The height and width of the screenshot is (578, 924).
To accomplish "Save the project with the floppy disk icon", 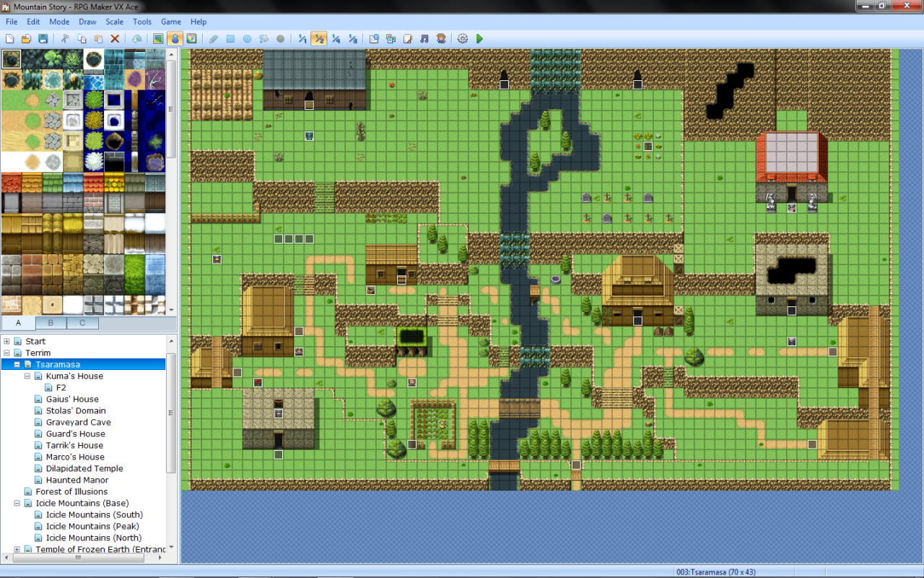I will [x=43, y=38].
